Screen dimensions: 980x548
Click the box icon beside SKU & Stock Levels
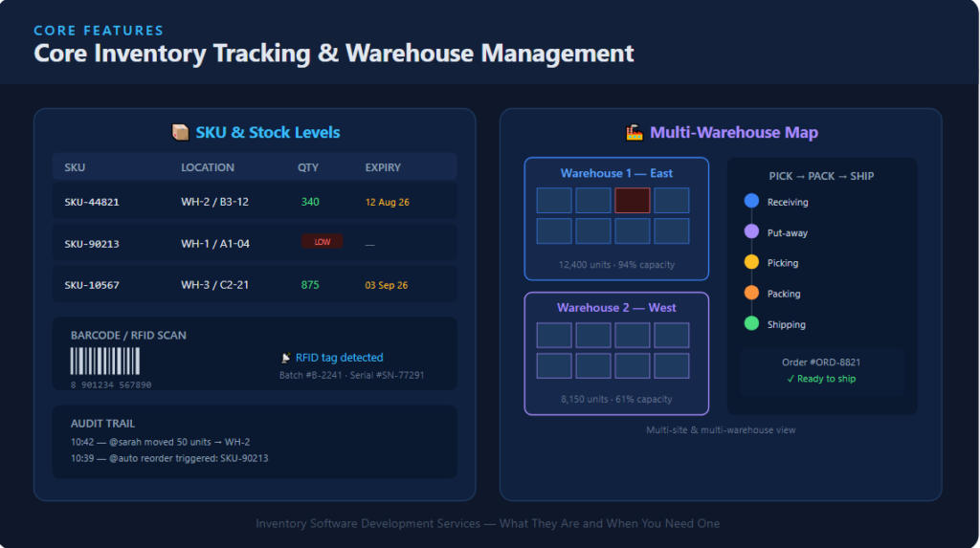pyautogui.click(x=181, y=133)
